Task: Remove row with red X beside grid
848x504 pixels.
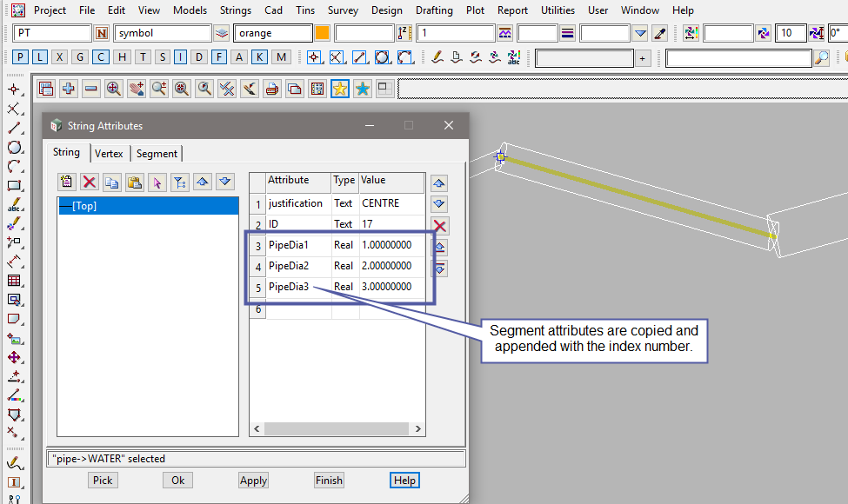Action: tap(440, 226)
